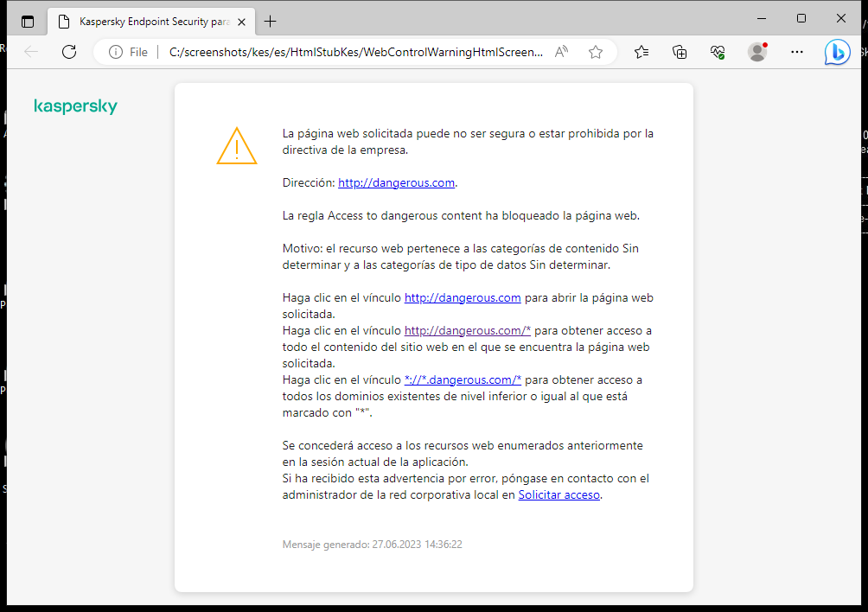Open Browser essentials
The height and width of the screenshot is (612, 868).
pos(718,52)
